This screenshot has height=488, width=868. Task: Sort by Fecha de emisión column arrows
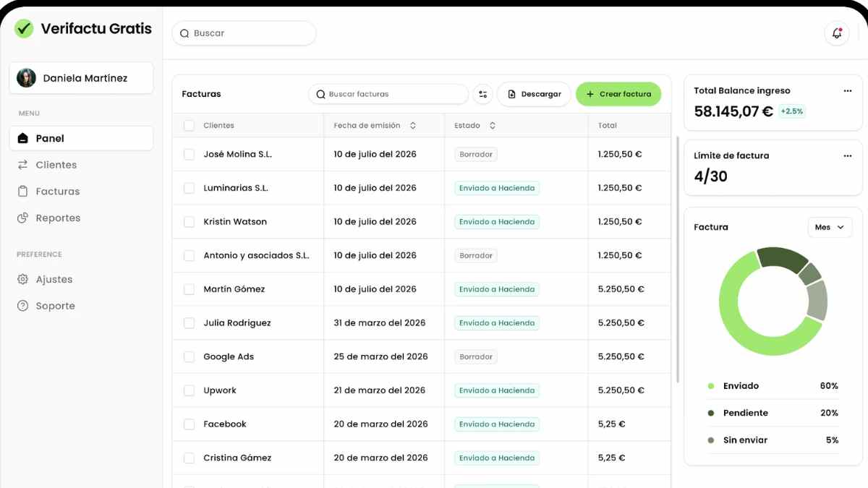tap(413, 126)
